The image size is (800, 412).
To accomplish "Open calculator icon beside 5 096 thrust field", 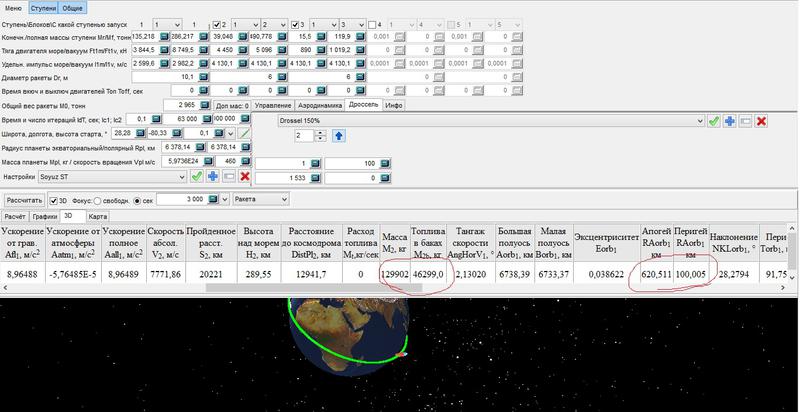I will (282, 50).
